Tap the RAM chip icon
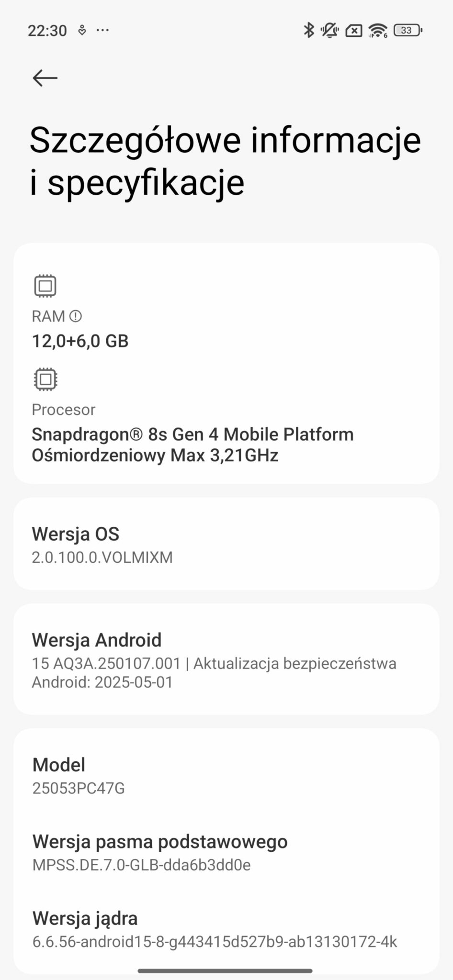The width and height of the screenshot is (453, 980). click(45, 286)
